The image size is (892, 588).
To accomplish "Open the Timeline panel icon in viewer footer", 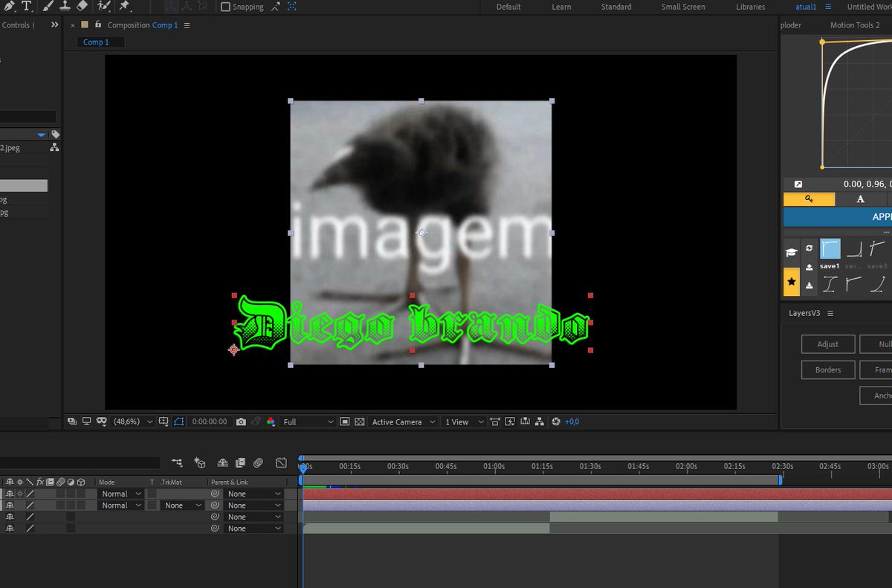I will click(526, 421).
